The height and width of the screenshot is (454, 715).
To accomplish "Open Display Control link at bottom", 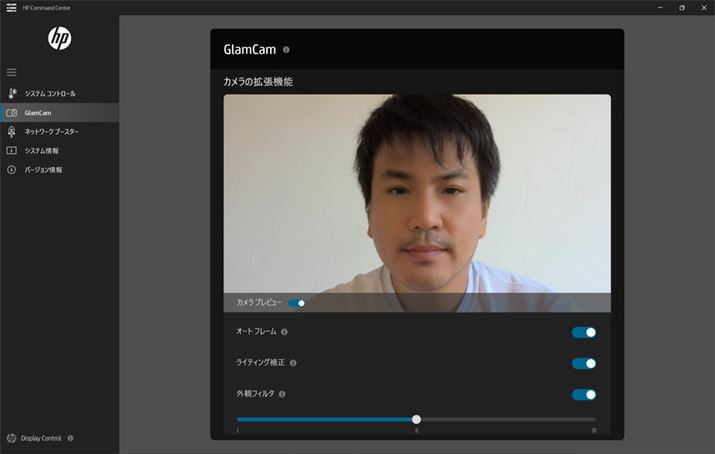I will click(41, 438).
